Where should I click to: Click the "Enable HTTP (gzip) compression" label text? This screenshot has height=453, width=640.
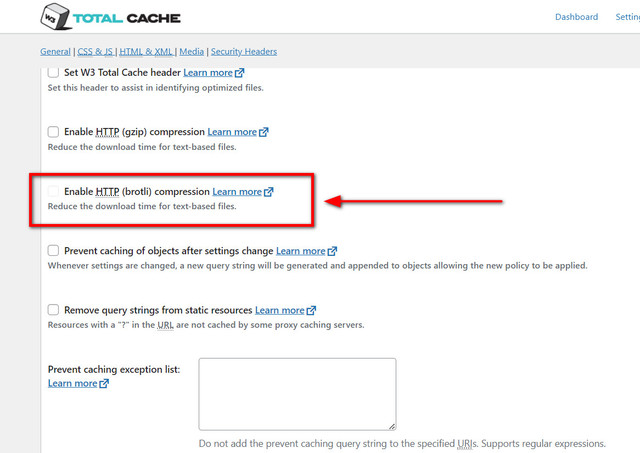click(134, 132)
